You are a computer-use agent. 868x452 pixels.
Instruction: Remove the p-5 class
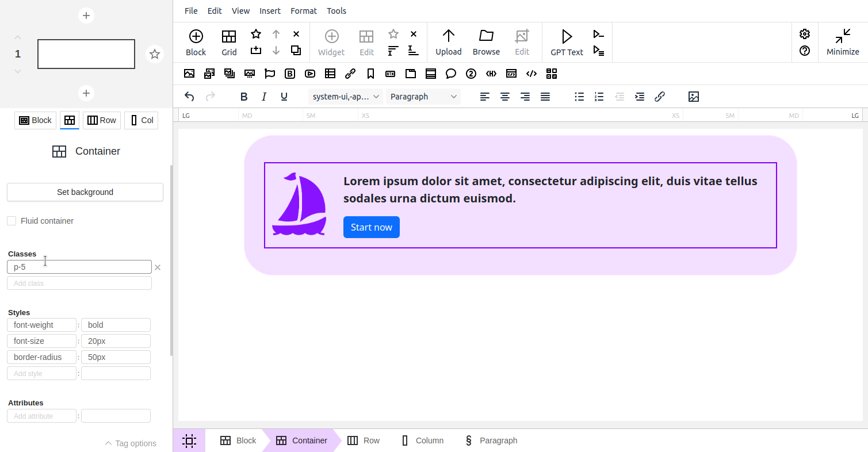[x=158, y=267]
